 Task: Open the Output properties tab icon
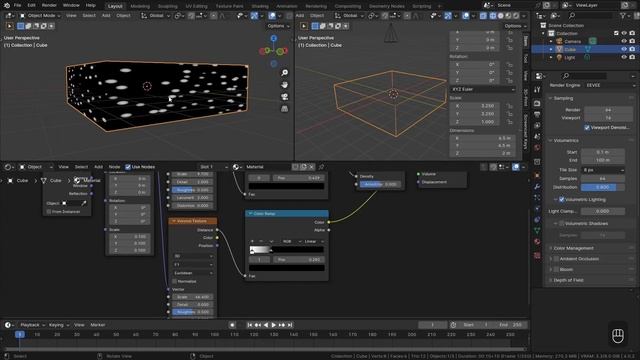pos(537,115)
